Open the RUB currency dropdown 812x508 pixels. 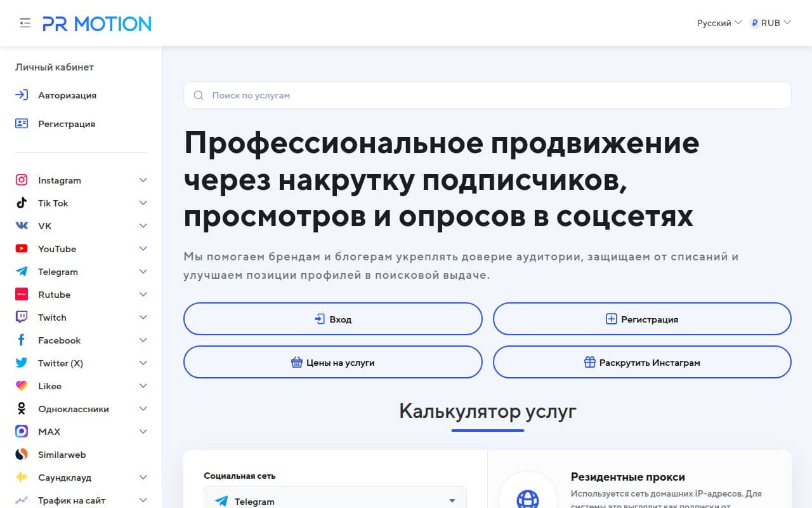click(x=771, y=23)
